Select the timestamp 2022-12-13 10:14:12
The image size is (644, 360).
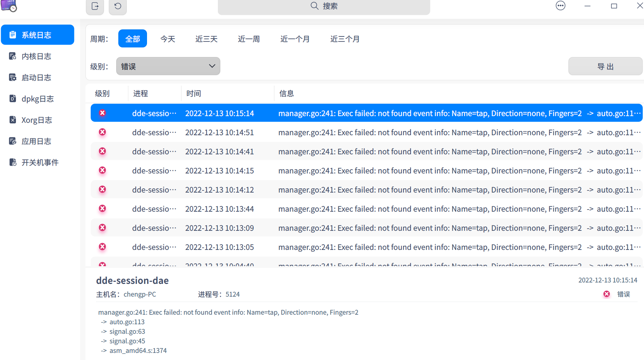click(x=220, y=190)
